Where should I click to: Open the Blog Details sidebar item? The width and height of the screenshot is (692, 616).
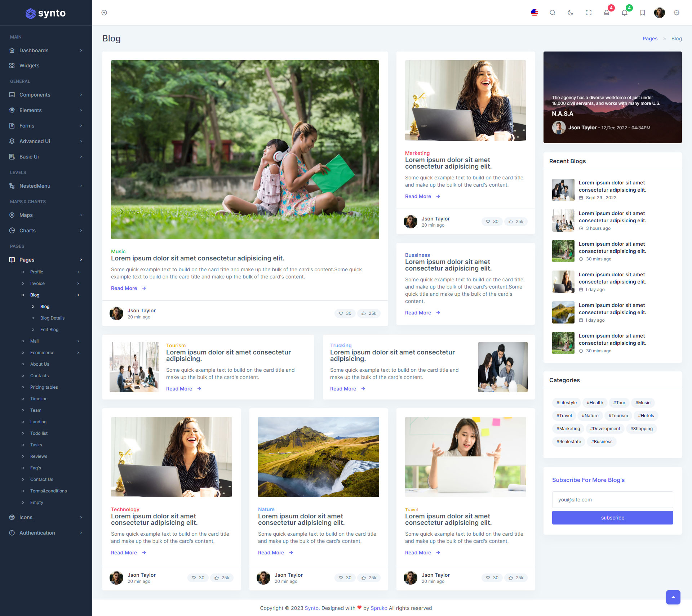tap(52, 318)
